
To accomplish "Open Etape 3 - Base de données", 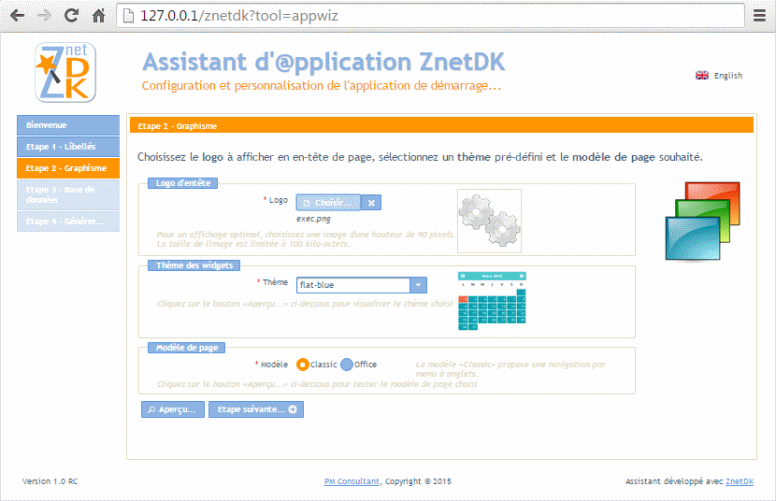I will point(68,195).
